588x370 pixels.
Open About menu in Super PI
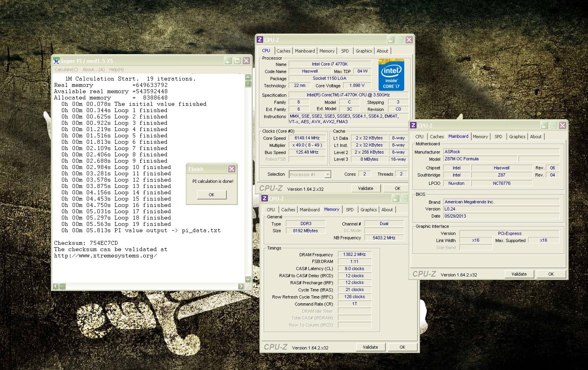93,69
